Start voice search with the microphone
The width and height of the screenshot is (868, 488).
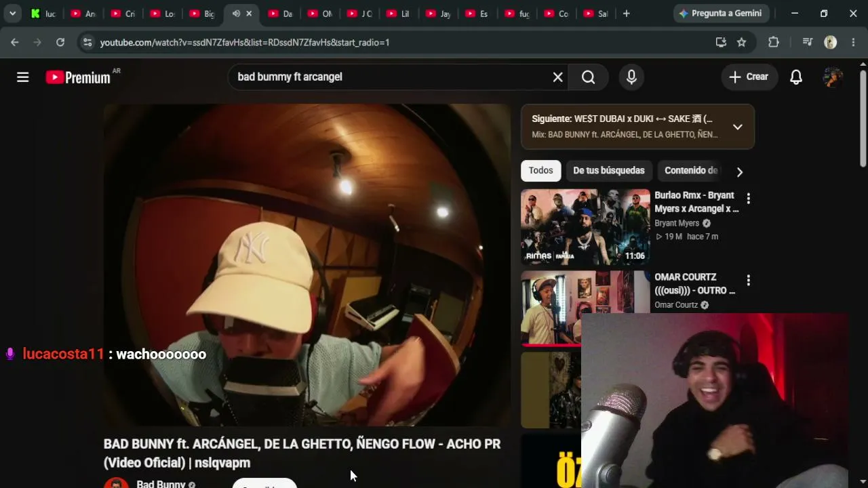pyautogui.click(x=631, y=77)
